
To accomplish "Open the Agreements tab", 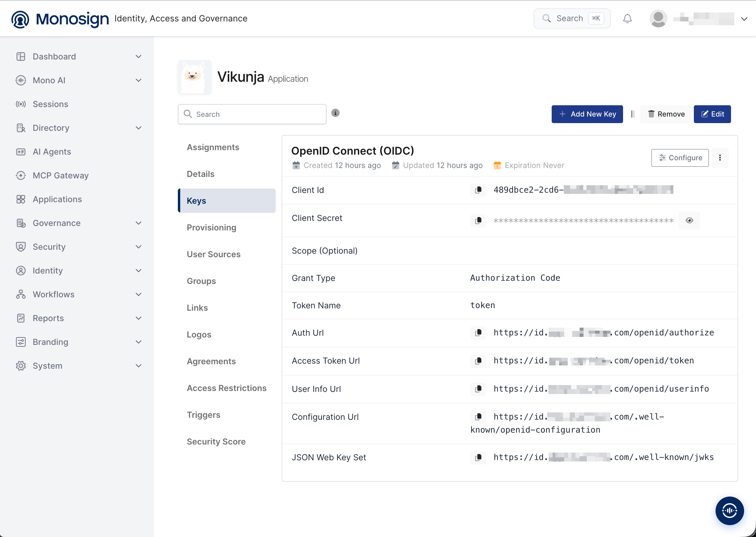I will [227, 361].
